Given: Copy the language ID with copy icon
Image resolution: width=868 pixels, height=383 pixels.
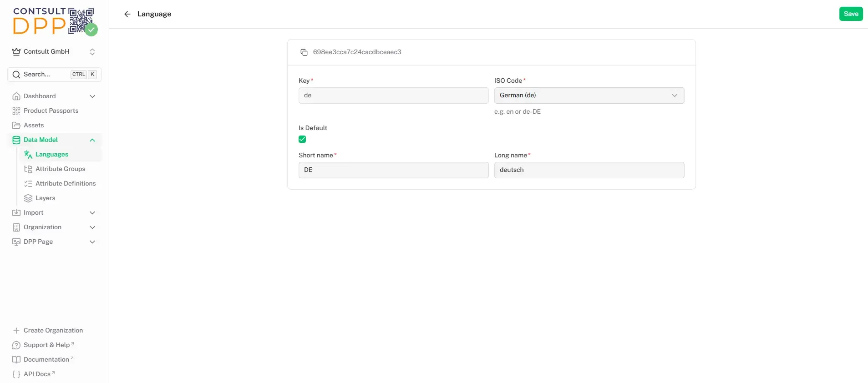Looking at the screenshot, I should coord(304,52).
